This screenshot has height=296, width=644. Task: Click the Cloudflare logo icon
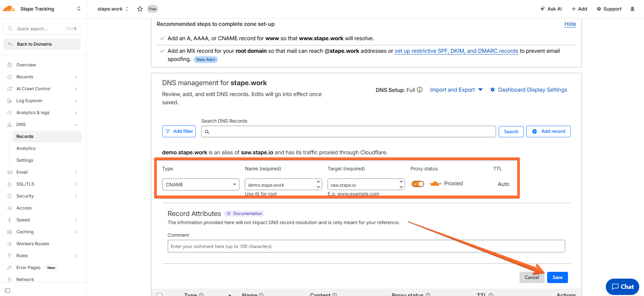(x=9, y=9)
